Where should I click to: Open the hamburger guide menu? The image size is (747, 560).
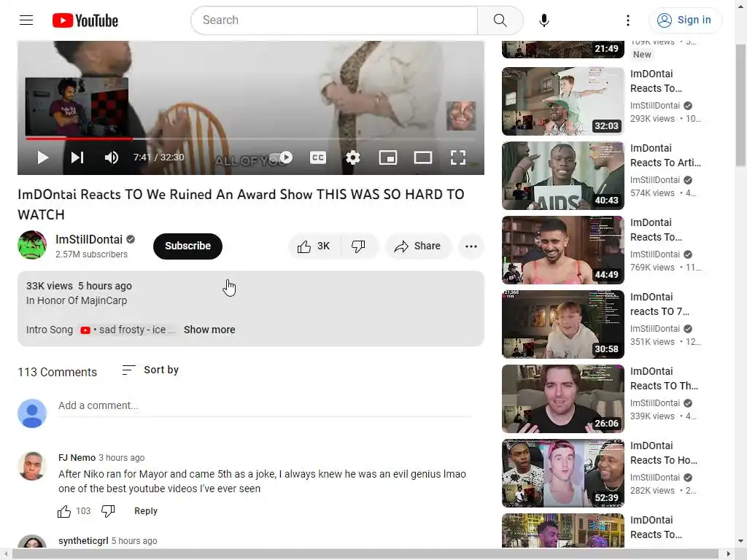click(x=26, y=20)
